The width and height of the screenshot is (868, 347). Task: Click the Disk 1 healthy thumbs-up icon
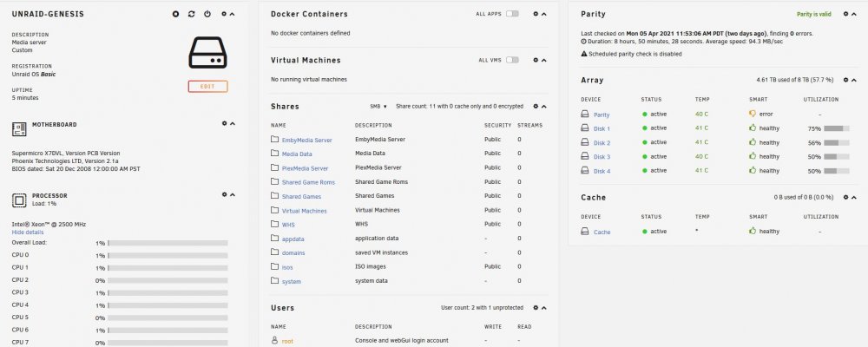pyautogui.click(x=753, y=128)
